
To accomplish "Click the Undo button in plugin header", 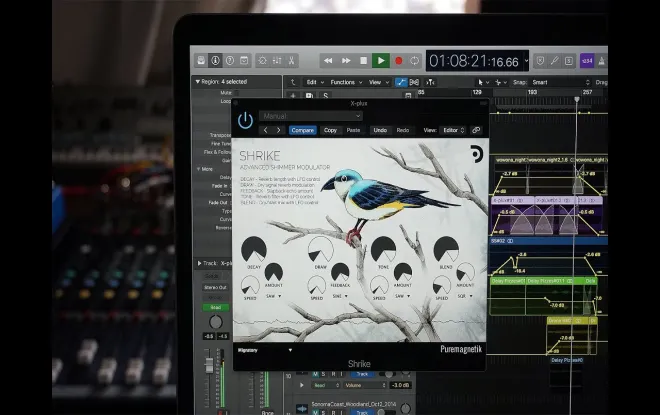I will coord(380,130).
